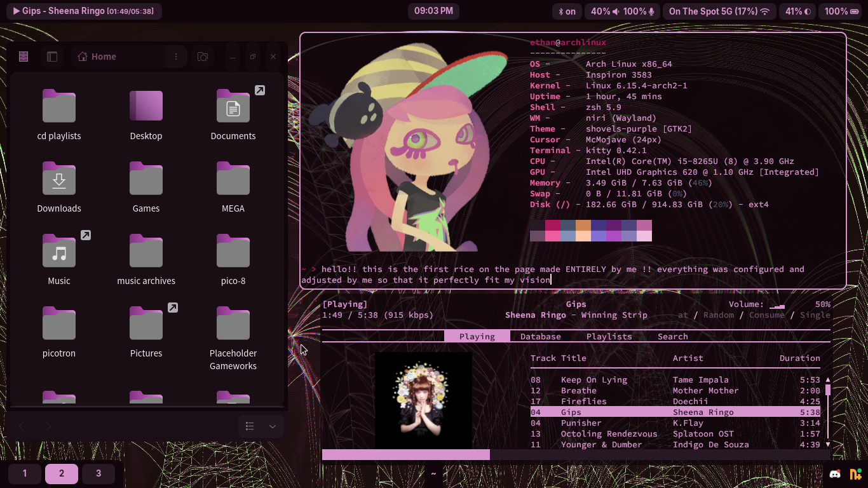This screenshot has height=488, width=868.
Task: Open the music archives folder
Action: (x=146, y=260)
